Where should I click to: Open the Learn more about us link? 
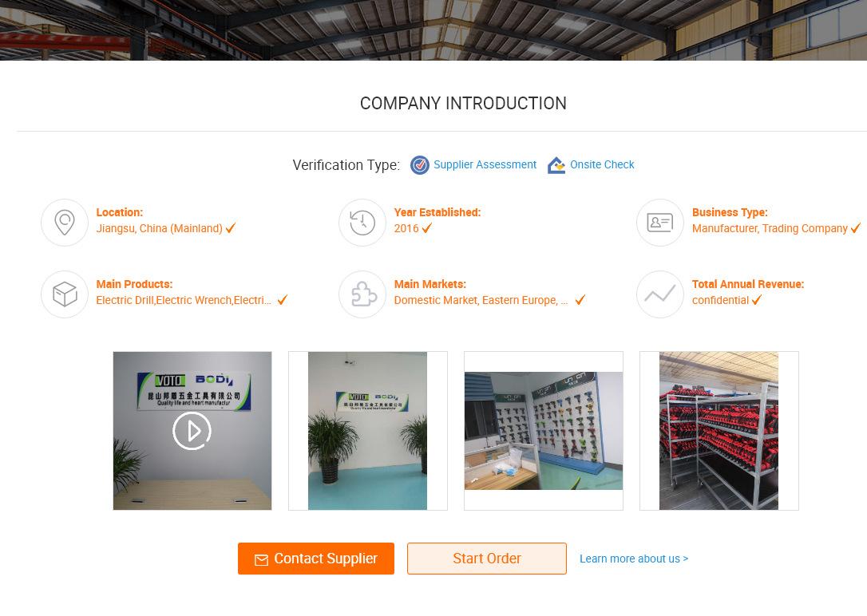[634, 559]
